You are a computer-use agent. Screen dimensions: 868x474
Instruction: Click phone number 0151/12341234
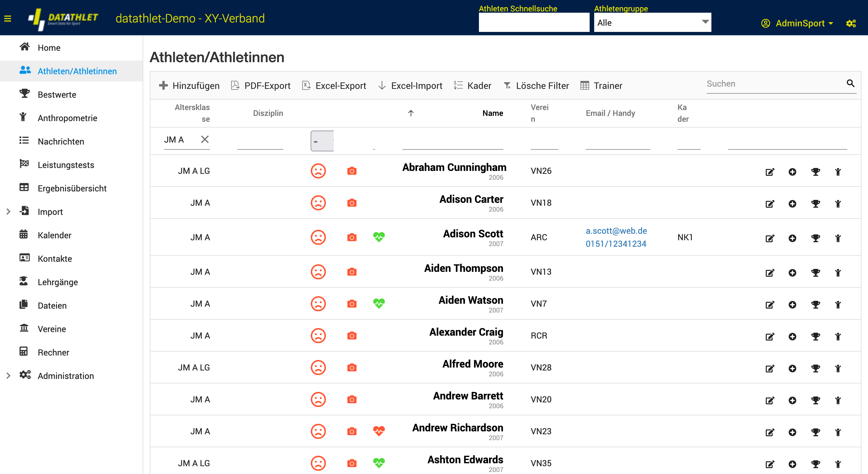point(616,244)
